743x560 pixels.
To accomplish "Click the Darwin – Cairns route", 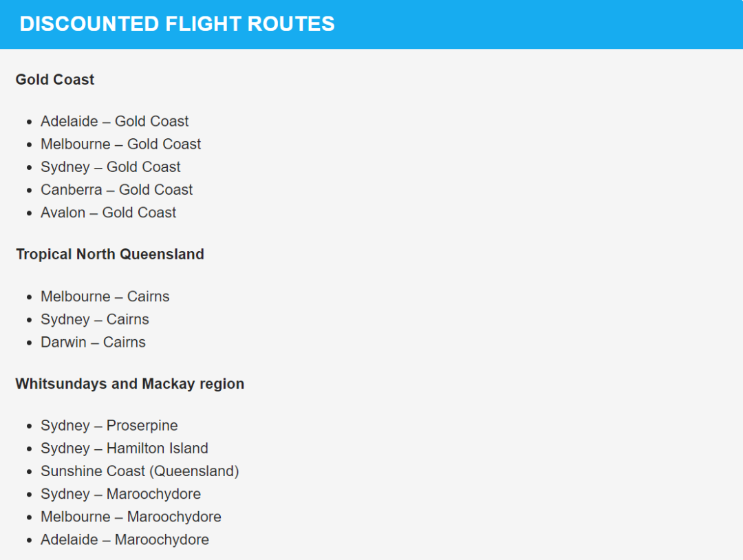I will tap(94, 342).
